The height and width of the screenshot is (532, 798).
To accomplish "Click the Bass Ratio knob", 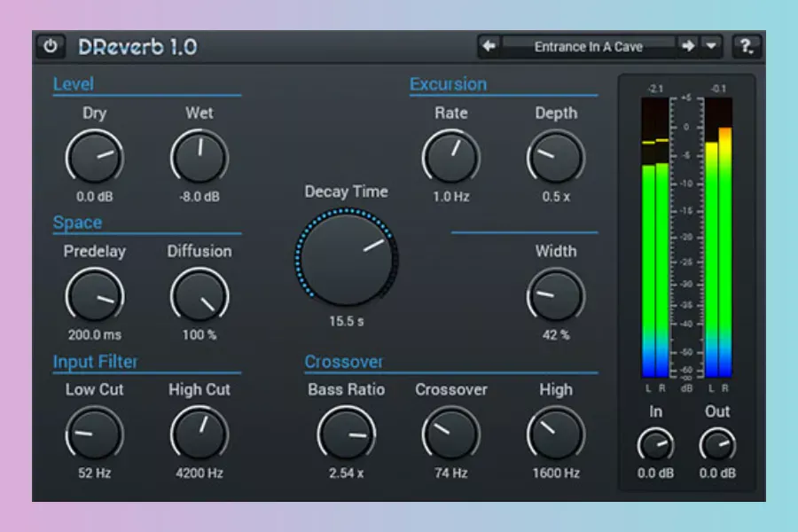I will (347, 434).
